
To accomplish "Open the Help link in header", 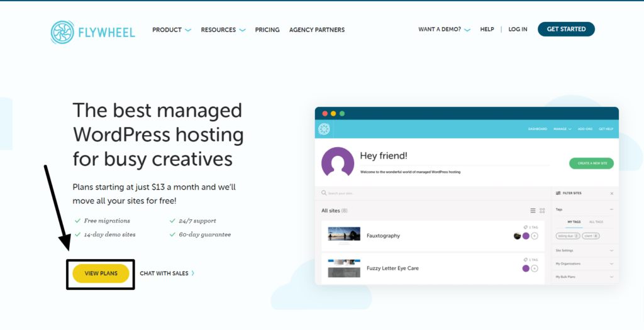I will pyautogui.click(x=487, y=30).
